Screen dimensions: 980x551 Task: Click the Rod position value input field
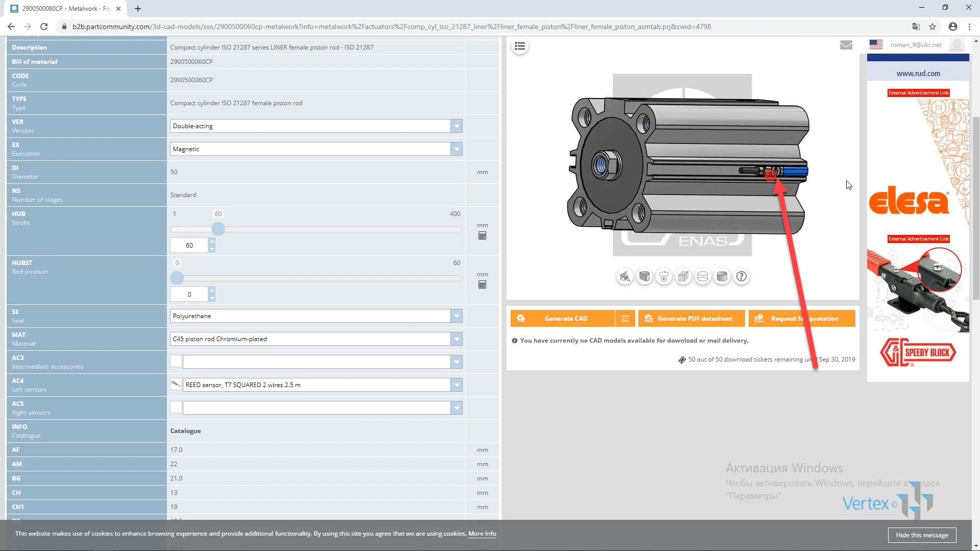[x=189, y=295]
